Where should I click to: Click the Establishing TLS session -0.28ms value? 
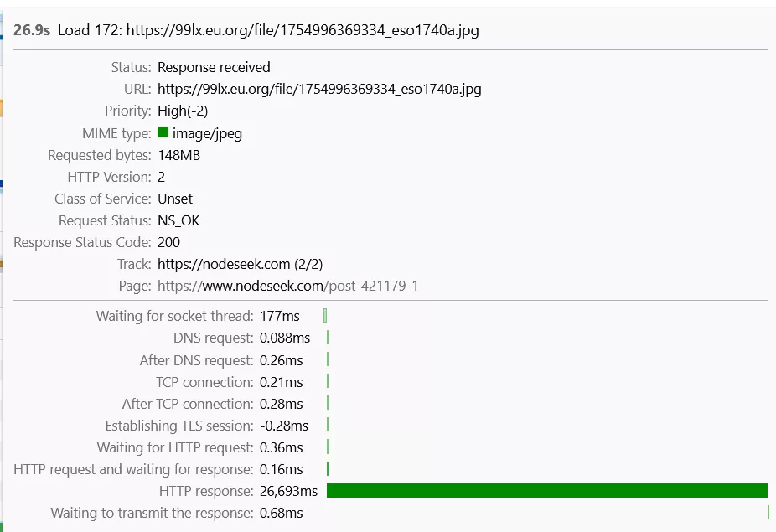pos(283,426)
